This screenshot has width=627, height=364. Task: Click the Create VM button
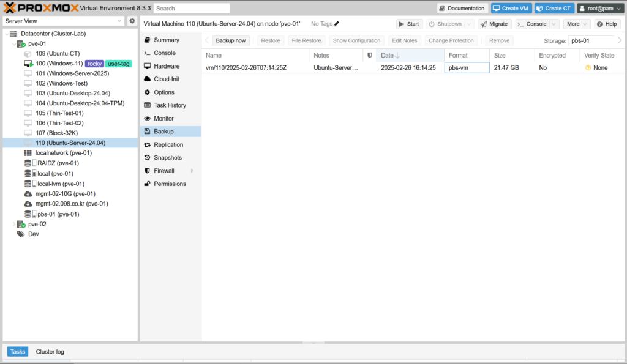511,8
